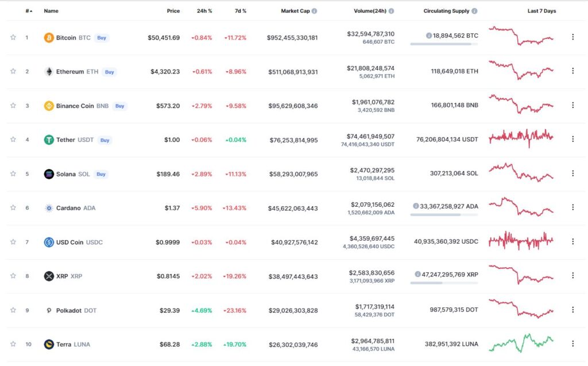Click the Bitcoin logo icon
The height and width of the screenshot is (366, 588).
(x=49, y=37)
